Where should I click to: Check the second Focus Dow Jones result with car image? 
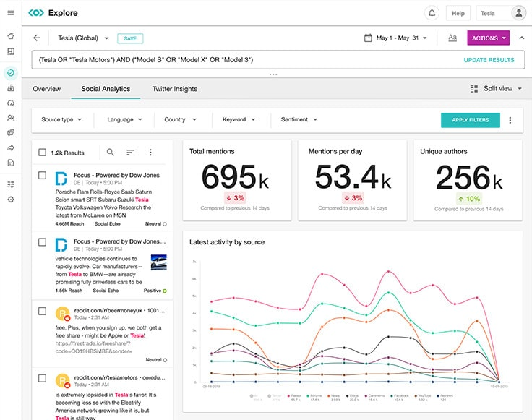click(42, 242)
